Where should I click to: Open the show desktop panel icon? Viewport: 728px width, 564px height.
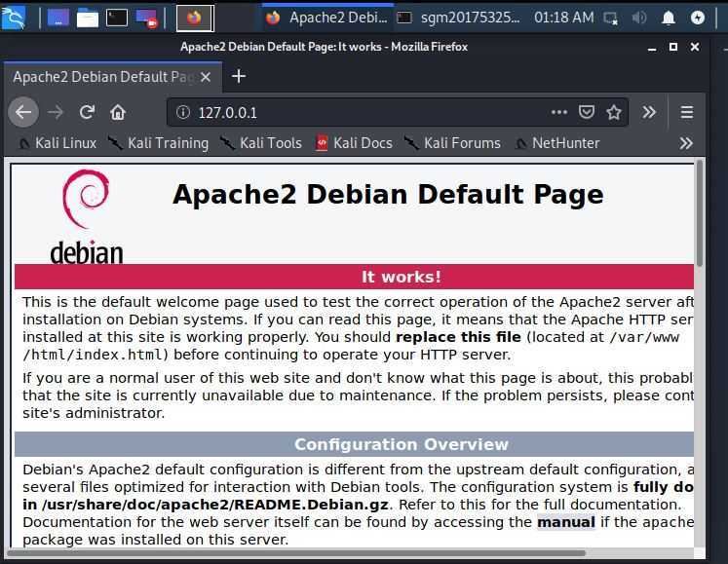[x=58, y=19]
